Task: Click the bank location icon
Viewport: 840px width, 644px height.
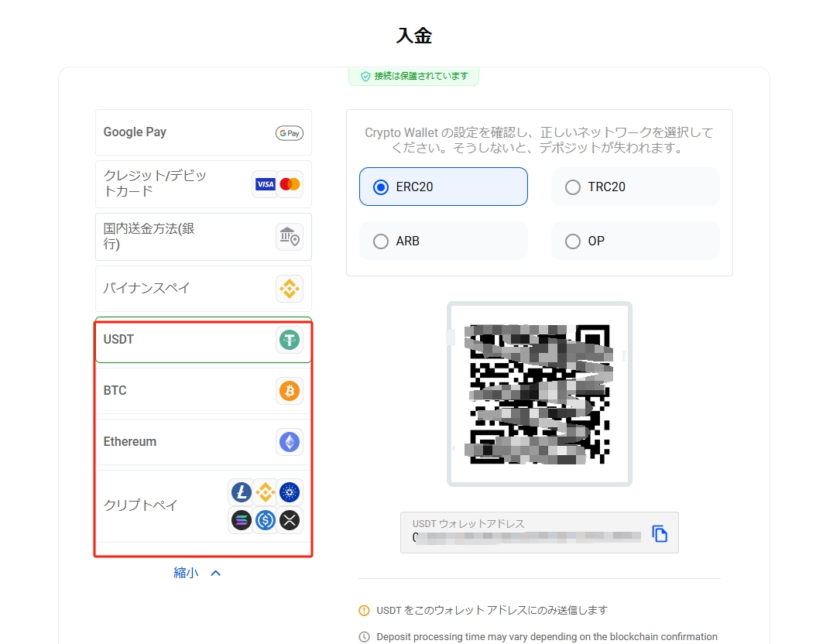Action: point(290,237)
